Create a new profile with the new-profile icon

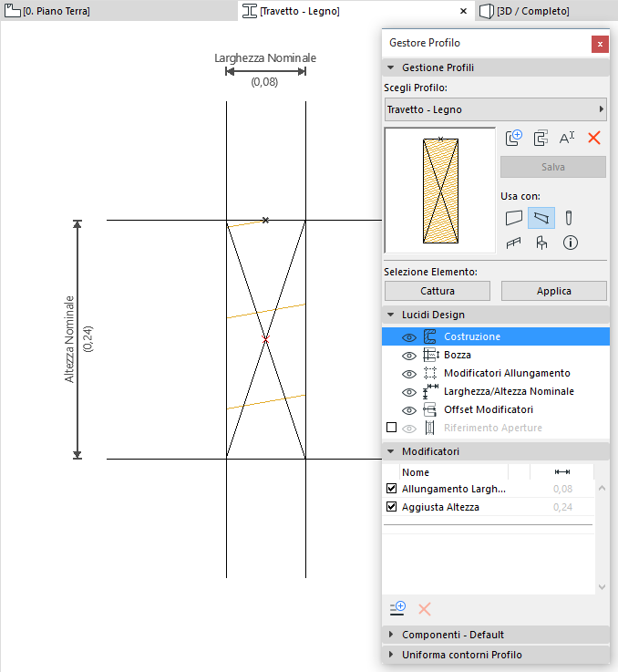point(514,138)
